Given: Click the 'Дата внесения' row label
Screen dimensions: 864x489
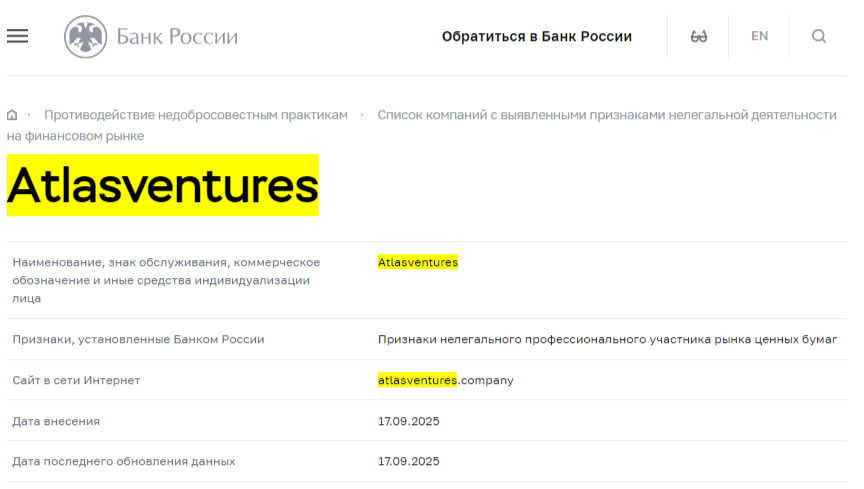Looking at the screenshot, I should pyautogui.click(x=56, y=421).
